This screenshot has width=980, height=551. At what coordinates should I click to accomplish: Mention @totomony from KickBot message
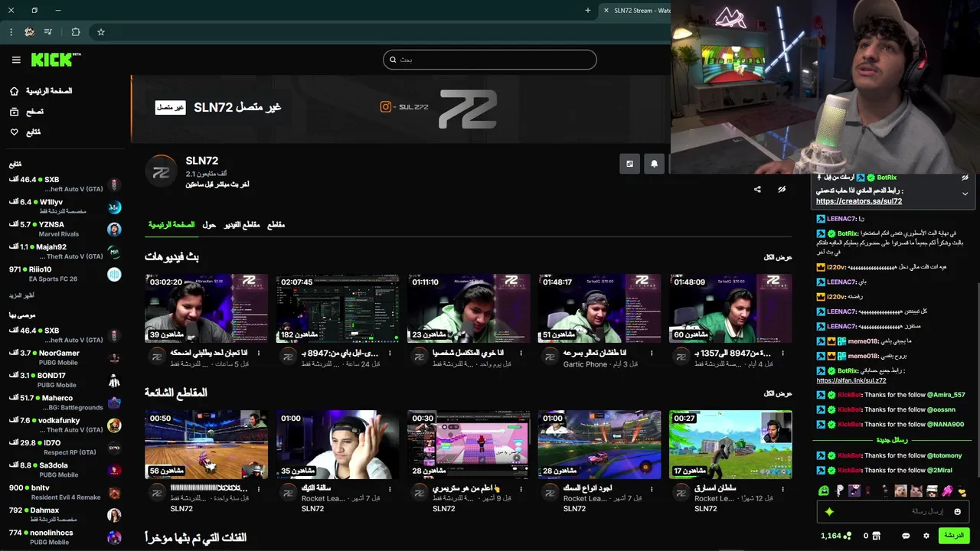point(945,455)
